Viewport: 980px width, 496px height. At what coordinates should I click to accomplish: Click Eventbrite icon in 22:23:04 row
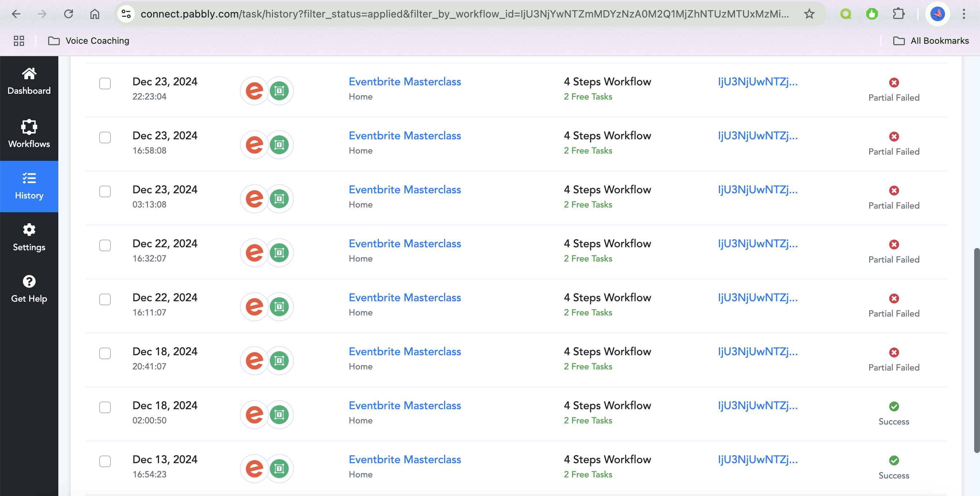[254, 91]
